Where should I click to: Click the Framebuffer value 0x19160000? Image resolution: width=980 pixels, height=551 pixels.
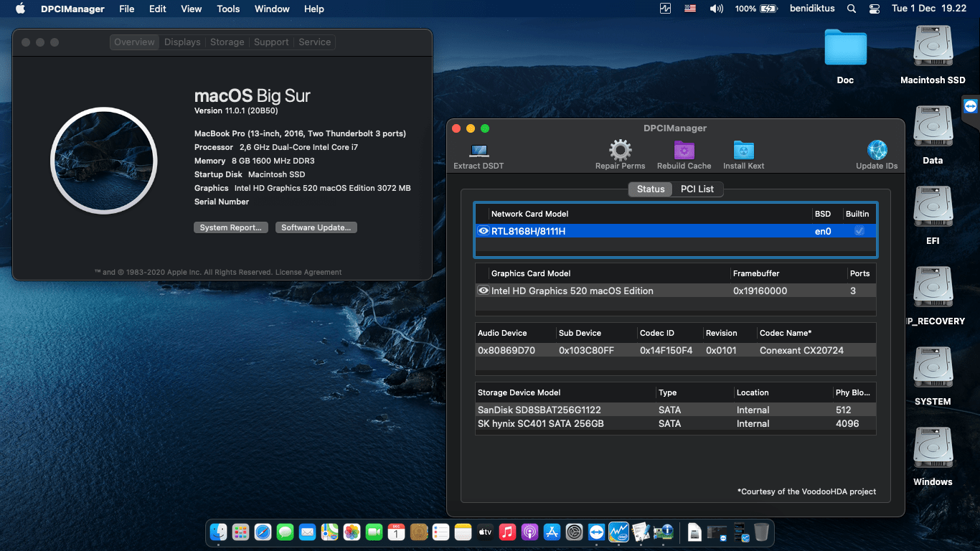760,291
